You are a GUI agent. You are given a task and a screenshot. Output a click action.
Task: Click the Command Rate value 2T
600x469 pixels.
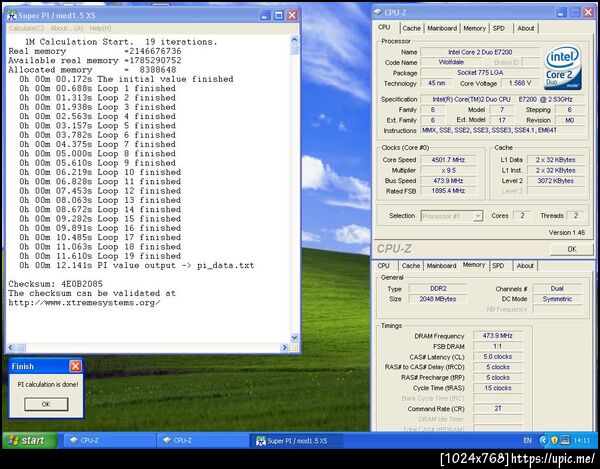497,409
